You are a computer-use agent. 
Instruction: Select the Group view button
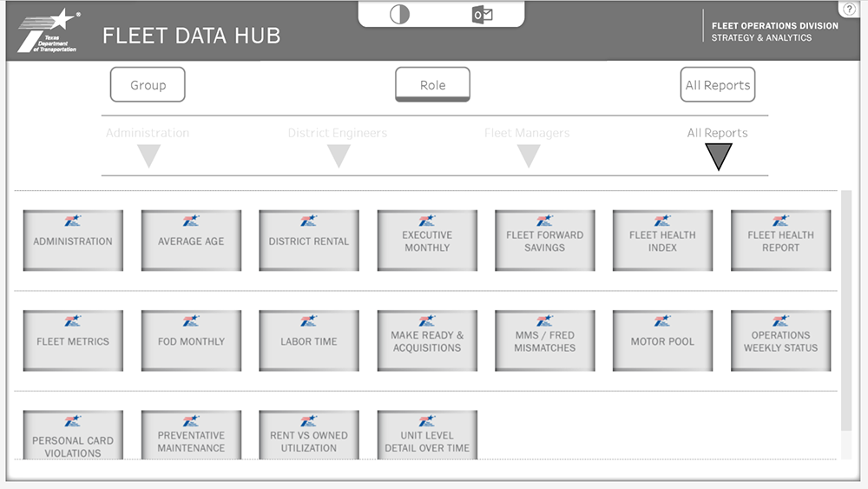(x=148, y=85)
